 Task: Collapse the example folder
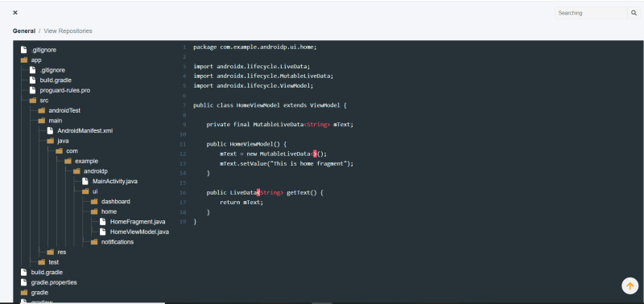tap(86, 161)
